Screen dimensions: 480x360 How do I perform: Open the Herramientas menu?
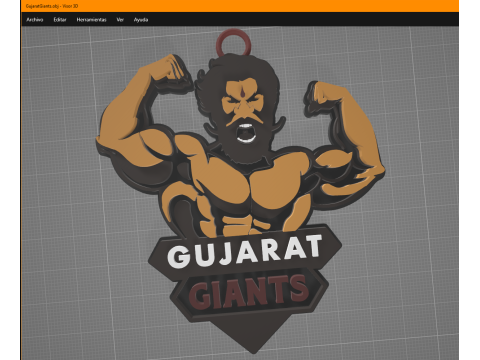tap(91, 20)
